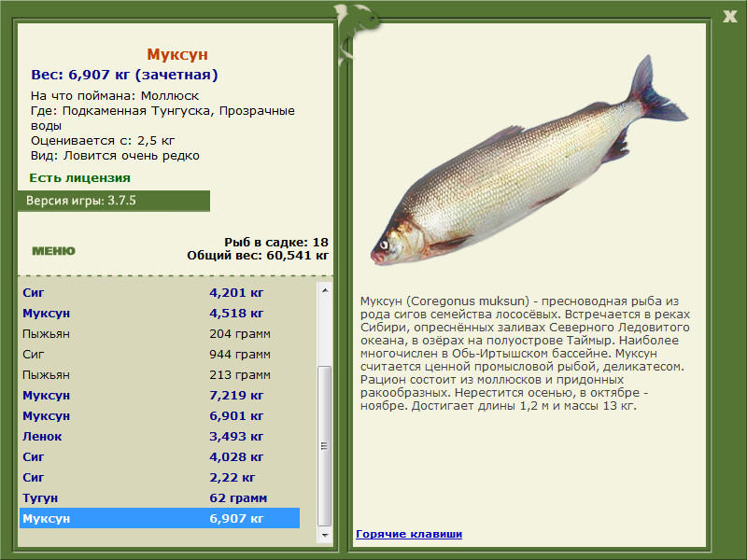This screenshot has height=560, width=747.
Task: Select the Ленок 3,493 кг entry
Action: pos(160,436)
